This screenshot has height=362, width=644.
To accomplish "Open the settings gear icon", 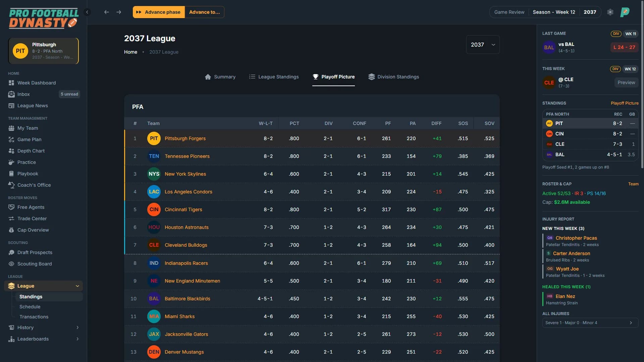I will coord(610,12).
